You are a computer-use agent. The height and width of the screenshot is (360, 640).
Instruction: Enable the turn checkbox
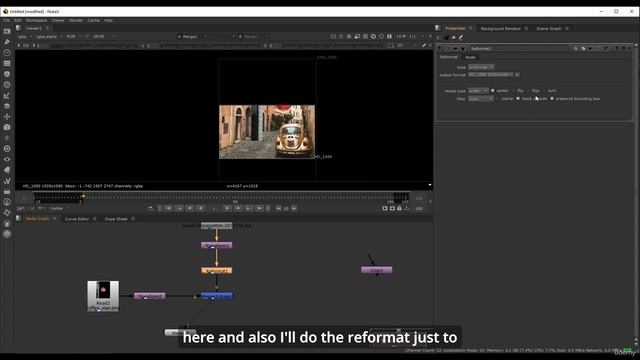(544, 91)
